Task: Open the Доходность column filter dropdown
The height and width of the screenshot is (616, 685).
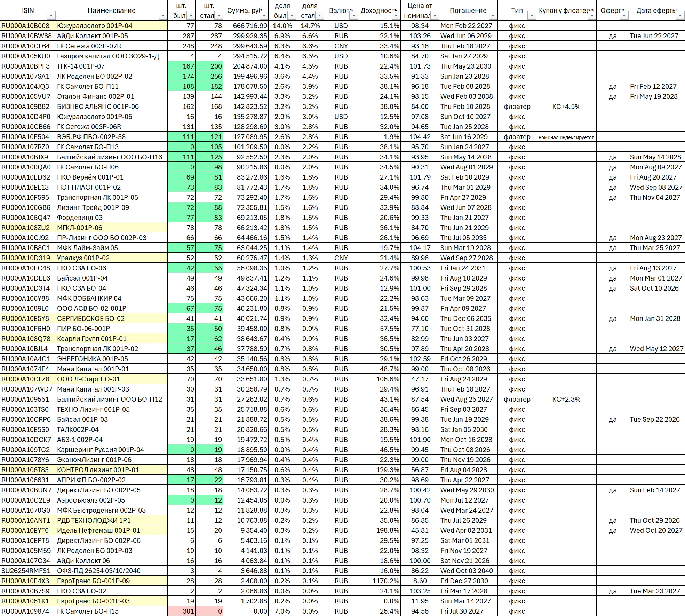Action: pos(396,16)
